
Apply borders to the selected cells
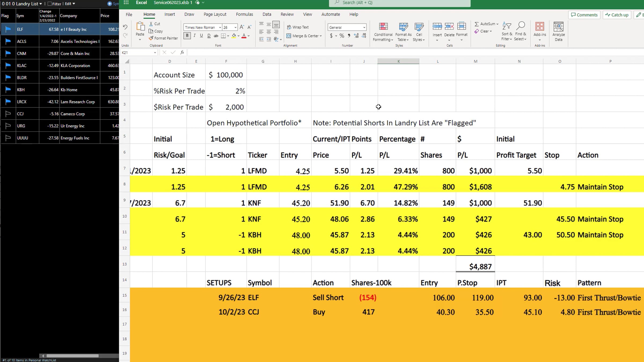[x=223, y=36]
